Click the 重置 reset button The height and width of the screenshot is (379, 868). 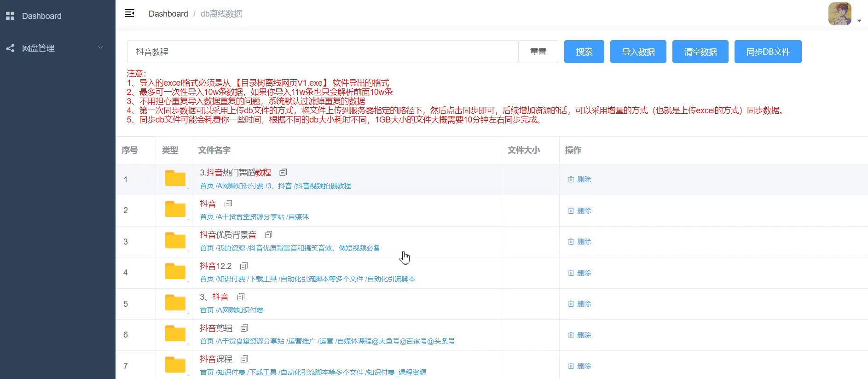[x=538, y=52]
